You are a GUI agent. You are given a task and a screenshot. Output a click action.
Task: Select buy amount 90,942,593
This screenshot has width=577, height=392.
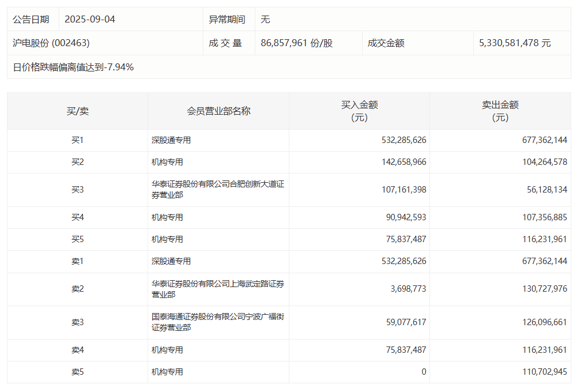point(406,217)
